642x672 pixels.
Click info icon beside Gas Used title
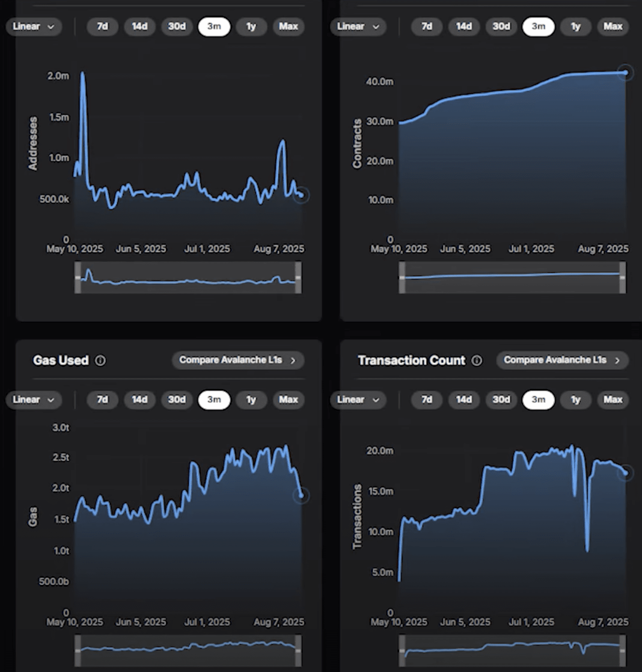pos(100,361)
